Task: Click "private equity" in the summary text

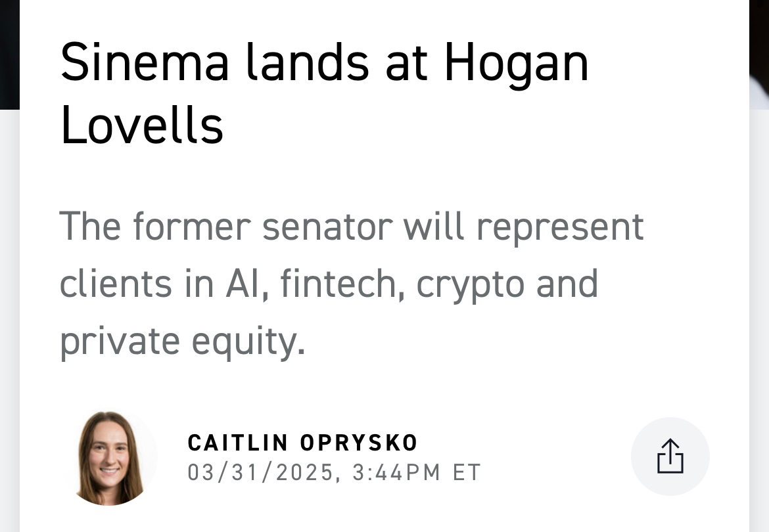Action: 182,341
